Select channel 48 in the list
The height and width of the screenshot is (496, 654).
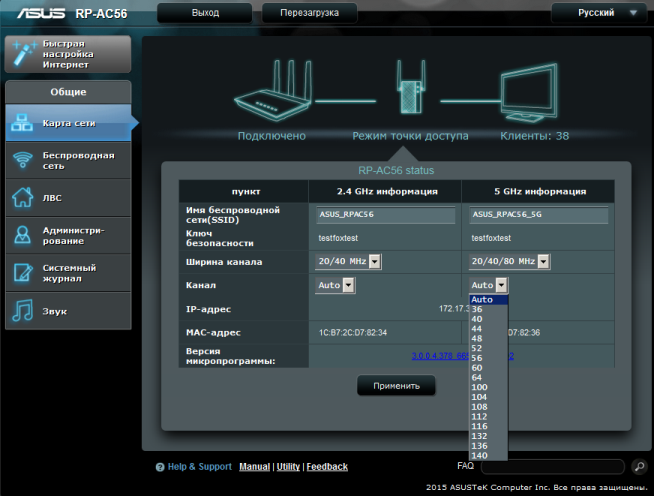(x=488, y=338)
